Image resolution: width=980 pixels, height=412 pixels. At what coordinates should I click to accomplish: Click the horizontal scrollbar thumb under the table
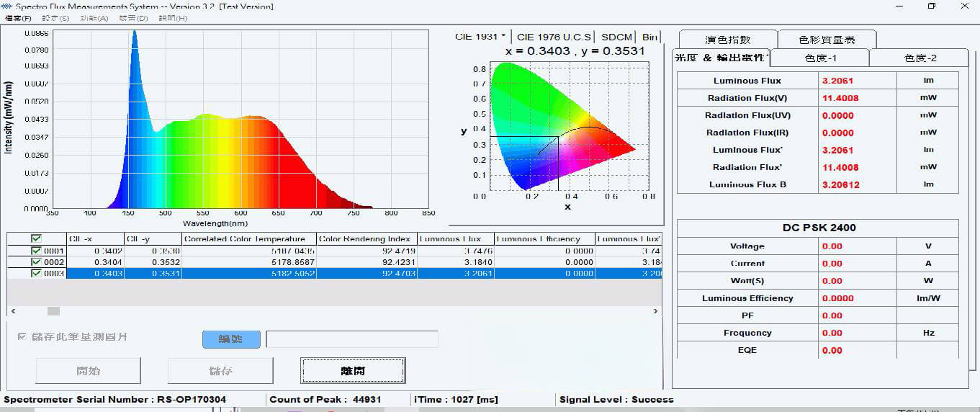[x=53, y=311]
